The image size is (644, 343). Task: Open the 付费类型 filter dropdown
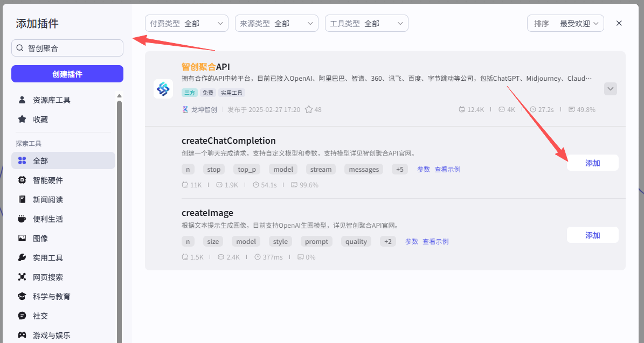click(186, 23)
